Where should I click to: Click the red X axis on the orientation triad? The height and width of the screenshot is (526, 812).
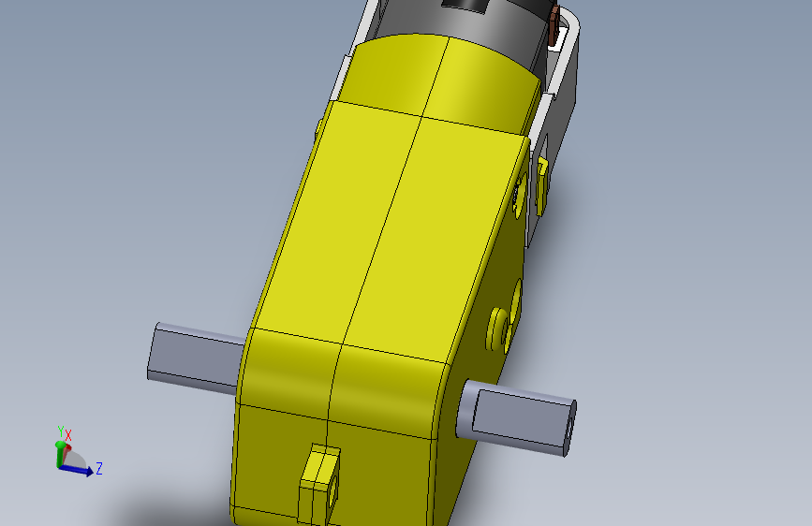tap(66, 452)
